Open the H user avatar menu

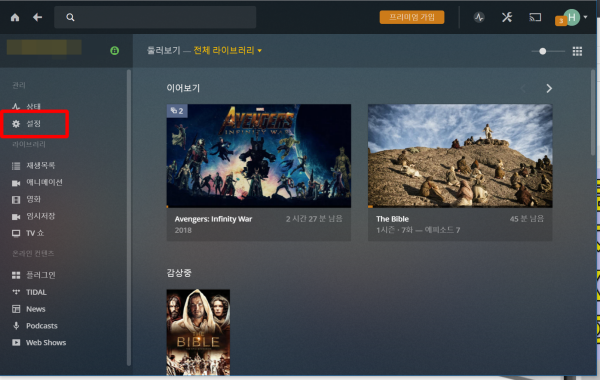572,17
